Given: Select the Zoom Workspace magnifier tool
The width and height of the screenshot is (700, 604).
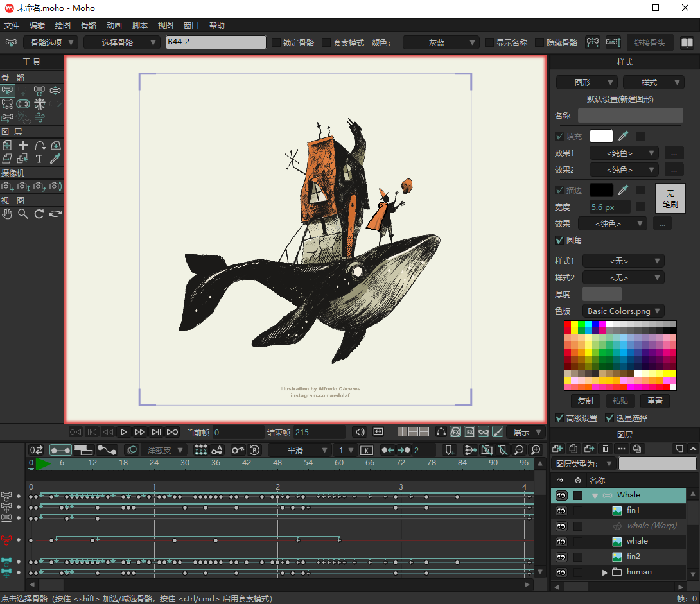Looking at the screenshot, I should (x=23, y=214).
